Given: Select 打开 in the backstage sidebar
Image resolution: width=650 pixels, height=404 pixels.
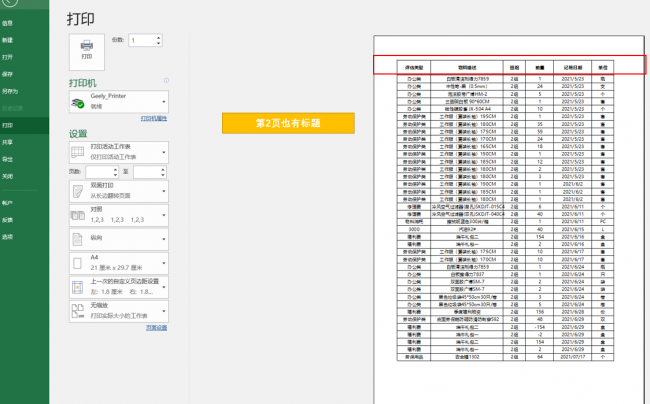Looking at the screenshot, I should (7, 57).
